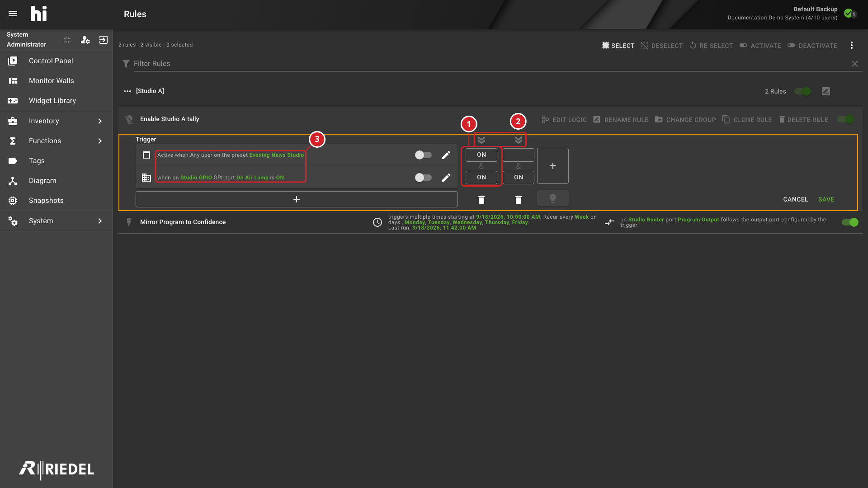
Task: Toggle the Studio GPIO On Air Lamp switch
Action: click(423, 178)
